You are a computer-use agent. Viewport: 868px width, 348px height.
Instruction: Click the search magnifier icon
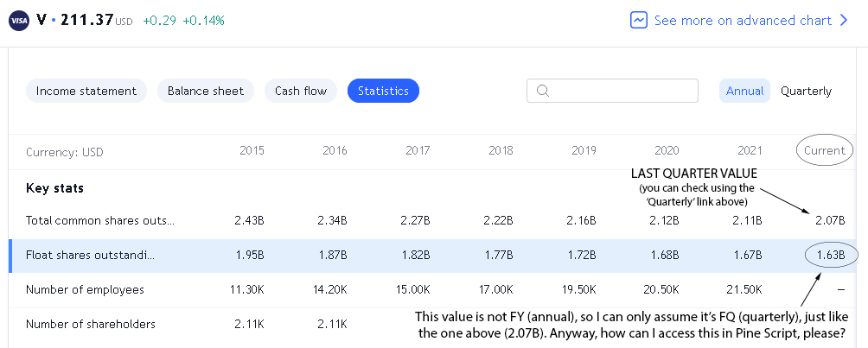pos(543,91)
